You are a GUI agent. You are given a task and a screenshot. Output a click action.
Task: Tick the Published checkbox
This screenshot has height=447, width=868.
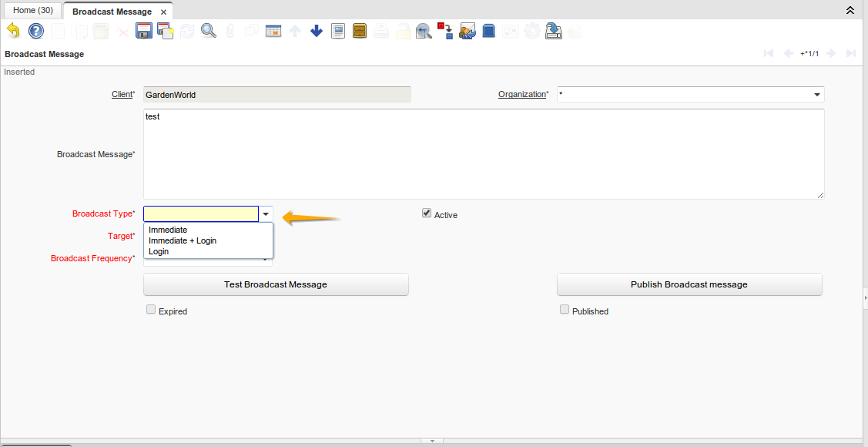(x=565, y=310)
